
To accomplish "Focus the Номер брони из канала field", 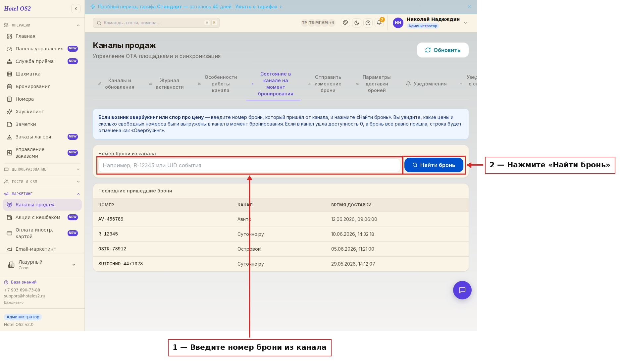I will [x=249, y=165].
